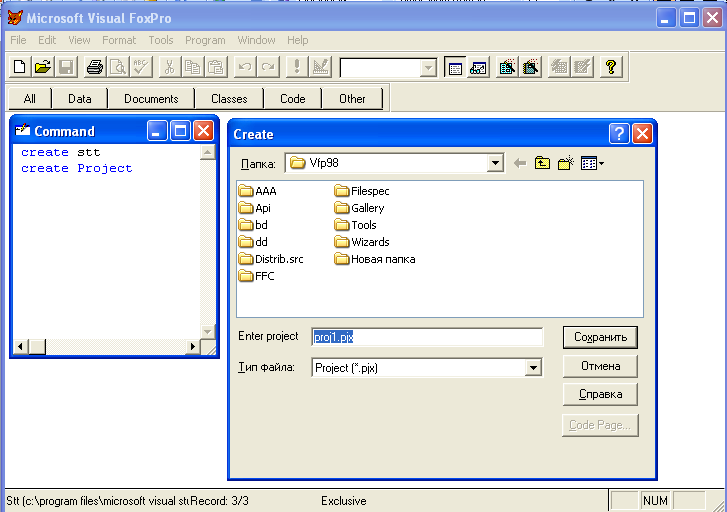Open the Data Session window icon
This screenshot has height=512, width=727.
(478, 68)
